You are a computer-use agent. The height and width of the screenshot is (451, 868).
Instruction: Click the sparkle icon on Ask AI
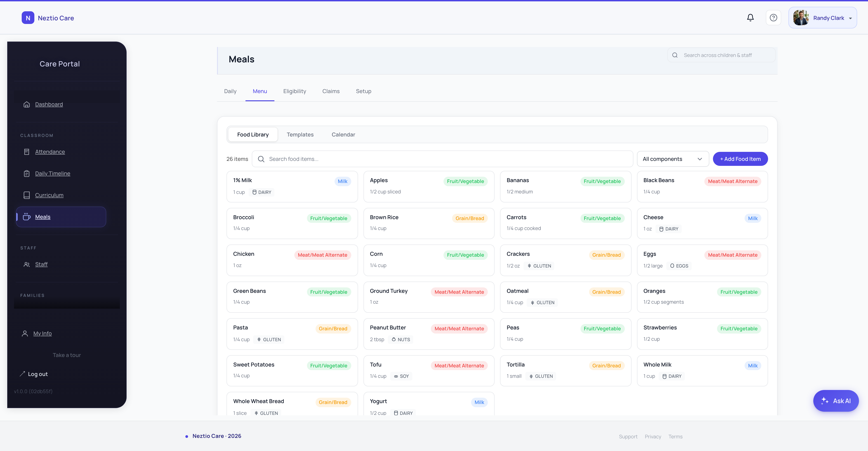(x=825, y=401)
